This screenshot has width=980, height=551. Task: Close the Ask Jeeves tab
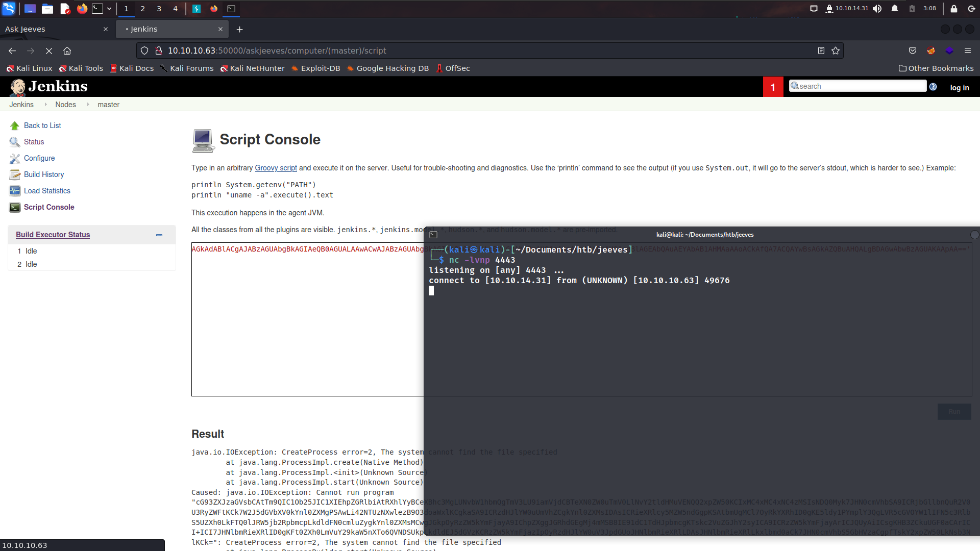pyautogui.click(x=106, y=29)
